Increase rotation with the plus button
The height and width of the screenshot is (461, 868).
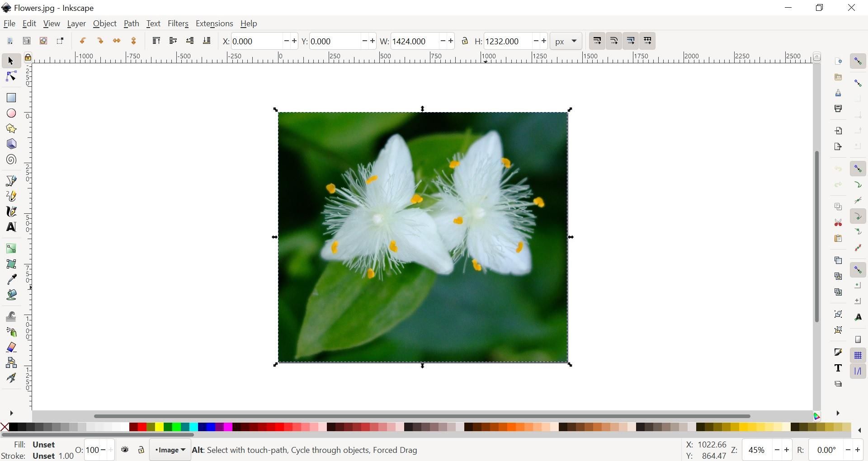pyautogui.click(x=858, y=450)
